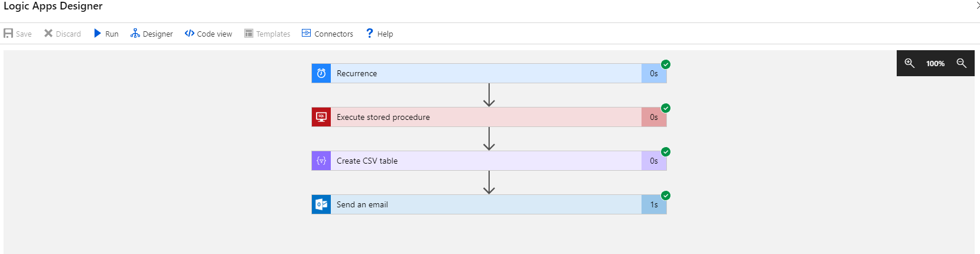Click the Save button
The height and width of the screenshot is (254, 980).
click(x=18, y=34)
